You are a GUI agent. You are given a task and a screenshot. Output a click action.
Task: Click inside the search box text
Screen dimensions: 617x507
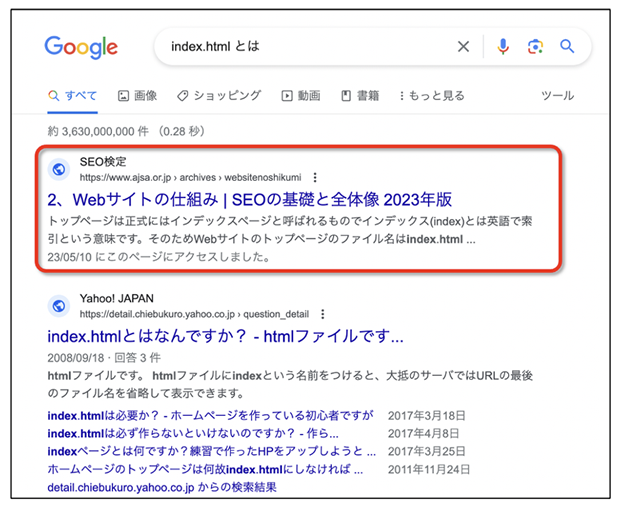click(215, 46)
